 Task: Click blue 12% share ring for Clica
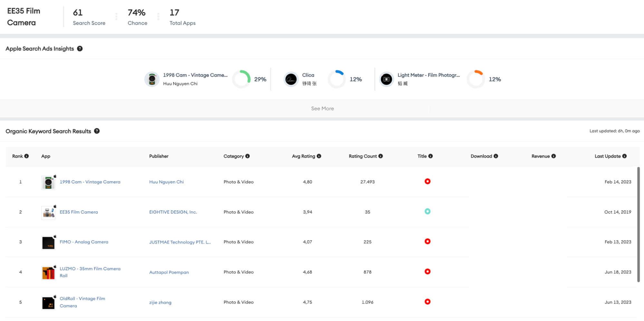point(337,79)
